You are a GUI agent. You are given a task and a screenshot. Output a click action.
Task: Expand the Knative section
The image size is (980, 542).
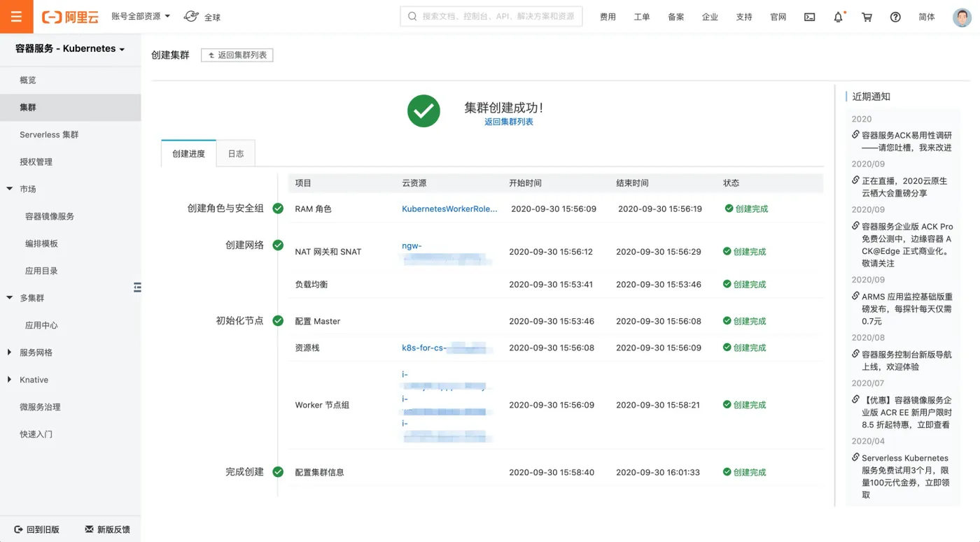pyautogui.click(x=10, y=380)
